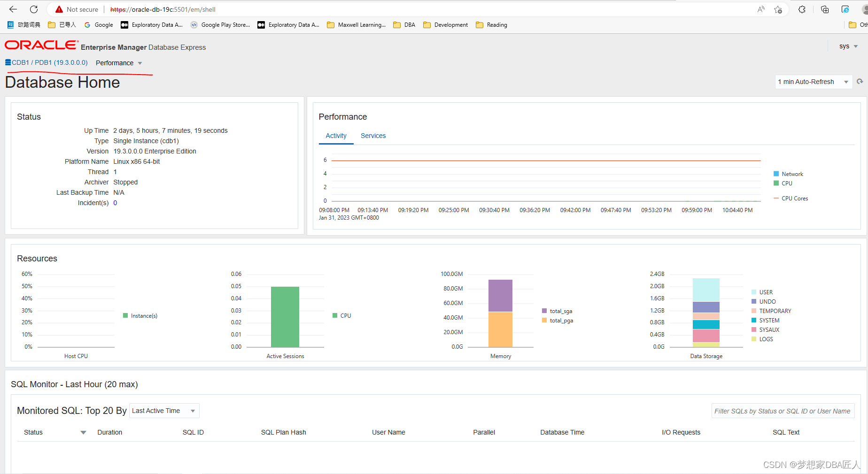
Task: Click the browser back arrow
Action: pos(13,9)
